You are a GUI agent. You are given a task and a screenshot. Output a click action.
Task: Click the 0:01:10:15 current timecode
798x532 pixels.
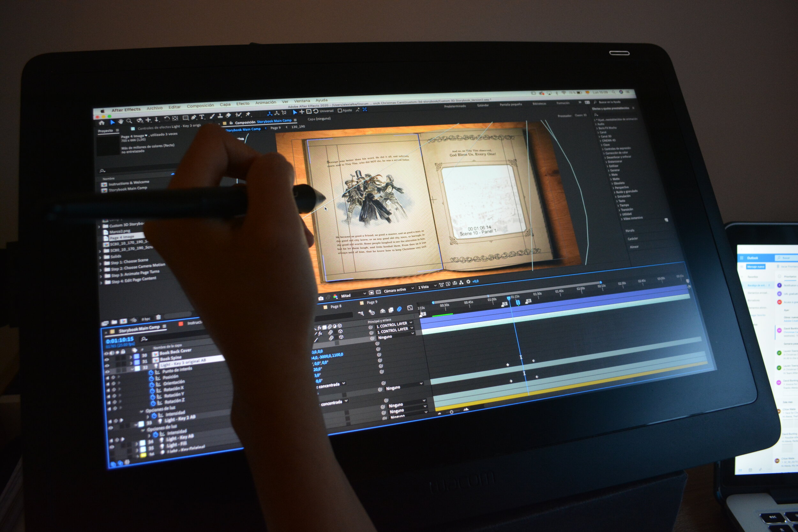pyautogui.click(x=120, y=340)
